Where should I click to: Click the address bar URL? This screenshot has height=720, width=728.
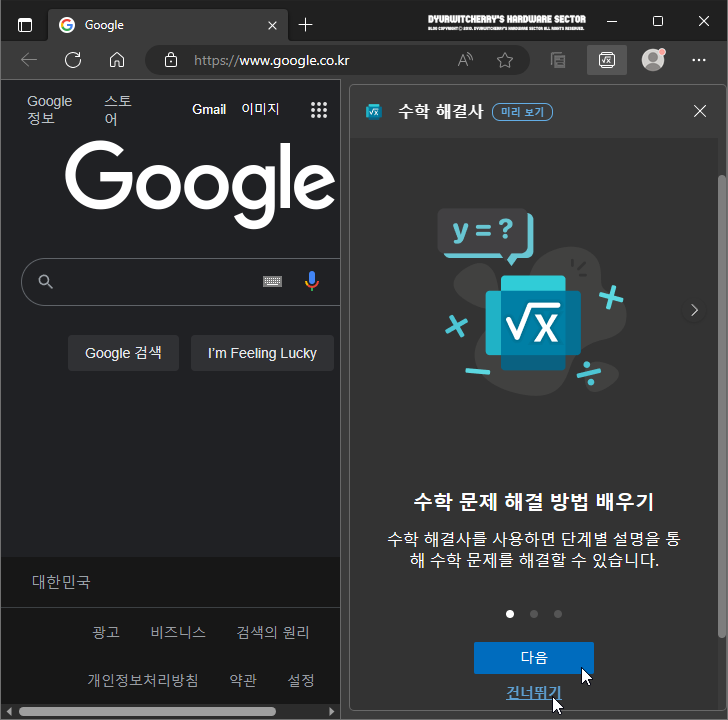point(272,60)
